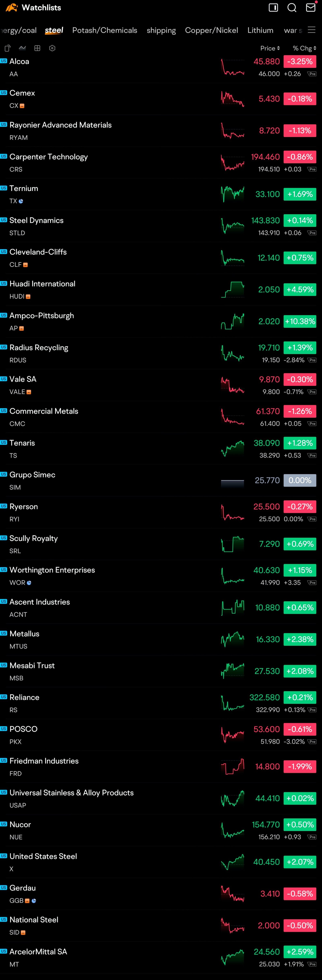Click Ampco-Pittsburgh +10.38% change badge
Screen dimensions: 322x980
tap(300, 321)
